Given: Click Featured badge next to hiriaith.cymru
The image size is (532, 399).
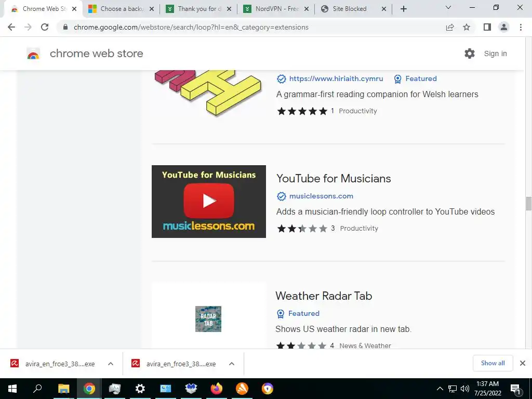Looking at the screenshot, I should pyautogui.click(x=415, y=79).
